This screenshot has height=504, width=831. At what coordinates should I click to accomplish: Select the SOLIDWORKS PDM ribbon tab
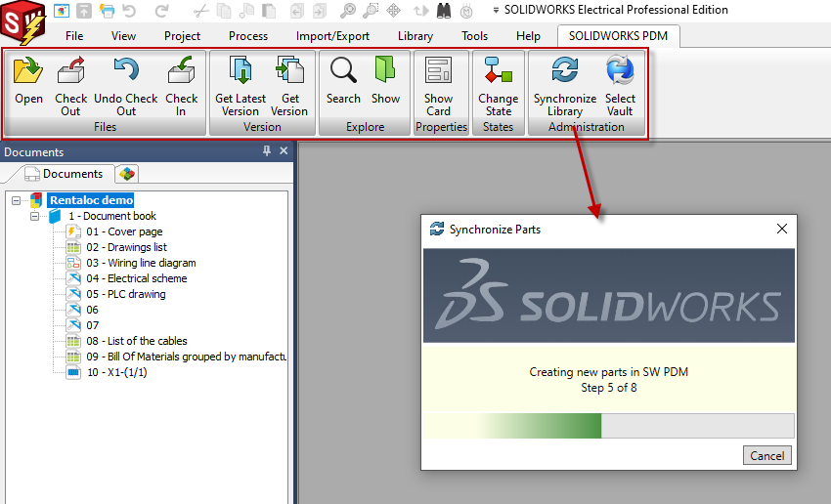tap(618, 36)
